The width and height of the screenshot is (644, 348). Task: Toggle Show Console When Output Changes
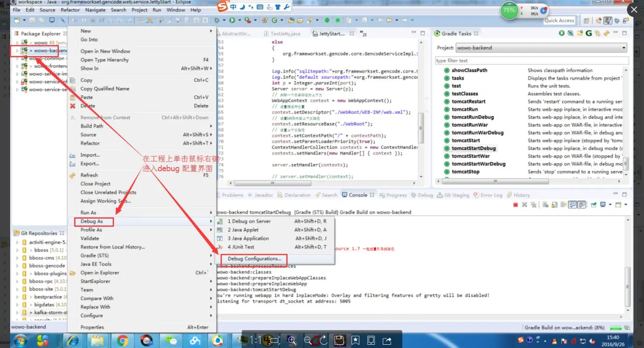[x=573, y=205]
